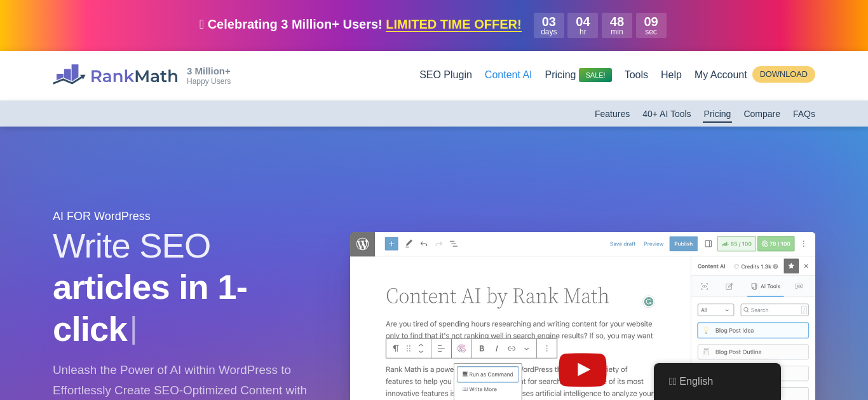Image resolution: width=868 pixels, height=400 pixels.
Task: Play the YouTube video
Action: pyautogui.click(x=583, y=369)
